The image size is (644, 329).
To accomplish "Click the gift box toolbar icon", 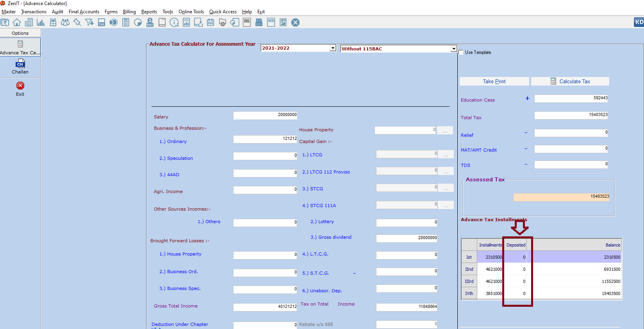I will point(53,22).
